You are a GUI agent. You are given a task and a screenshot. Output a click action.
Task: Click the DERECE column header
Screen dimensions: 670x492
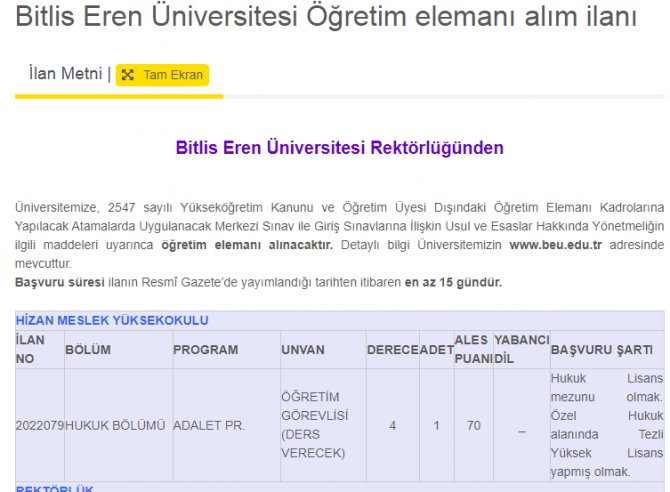pyautogui.click(x=393, y=350)
